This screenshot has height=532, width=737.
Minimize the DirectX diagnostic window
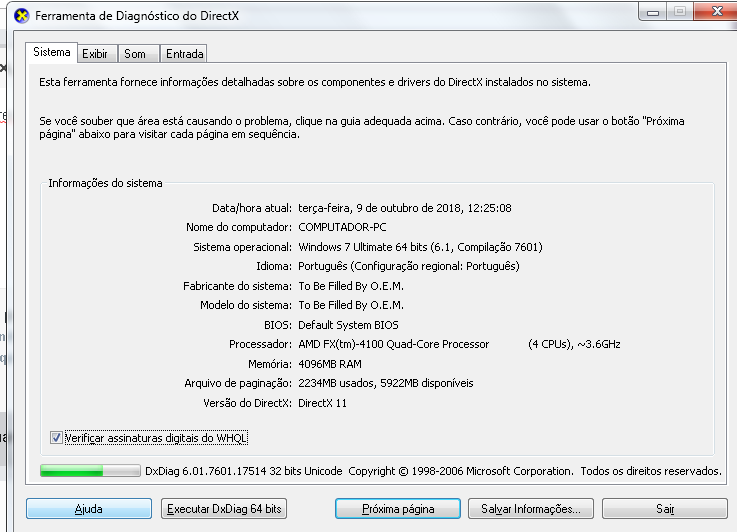pyautogui.click(x=652, y=12)
